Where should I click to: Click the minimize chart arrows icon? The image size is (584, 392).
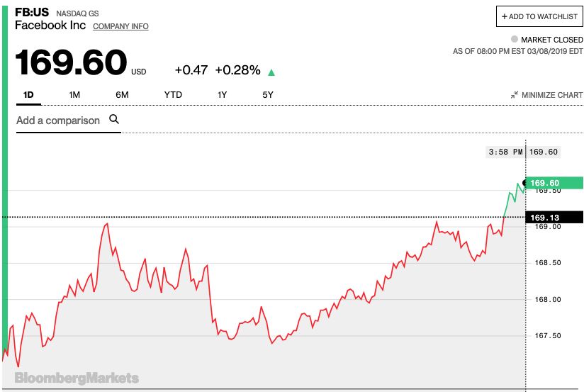[515, 95]
